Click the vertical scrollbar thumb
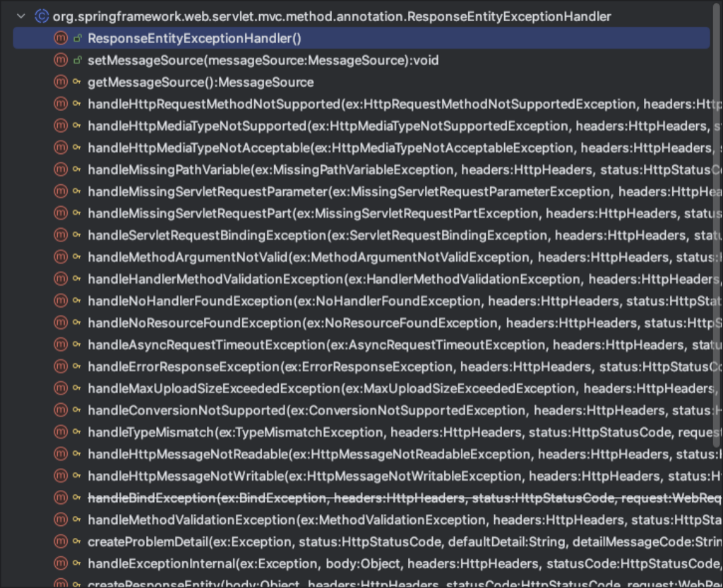 [x=717, y=225]
